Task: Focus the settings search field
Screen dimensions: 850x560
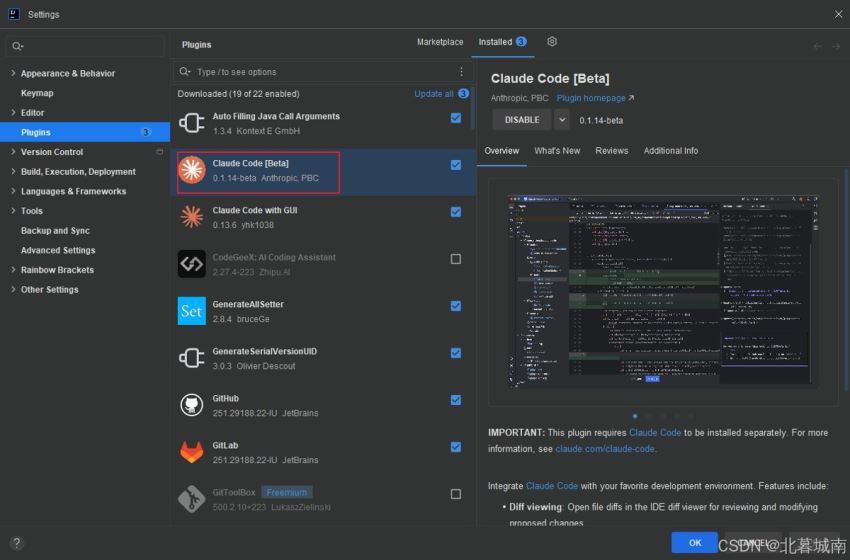Action: (85, 46)
